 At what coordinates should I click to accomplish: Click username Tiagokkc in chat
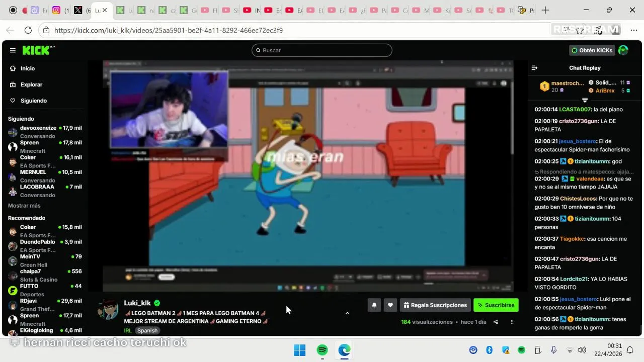pos(572,239)
